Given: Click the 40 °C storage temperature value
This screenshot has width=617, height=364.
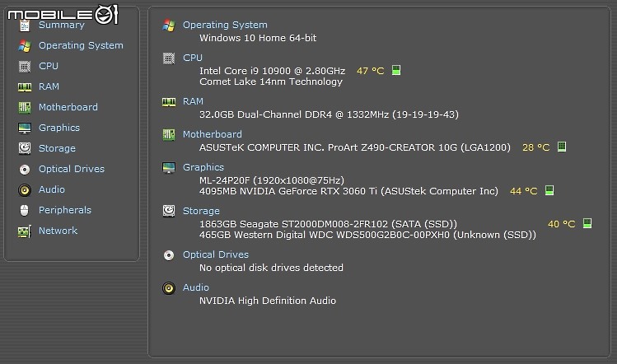Looking at the screenshot, I should tap(562, 224).
